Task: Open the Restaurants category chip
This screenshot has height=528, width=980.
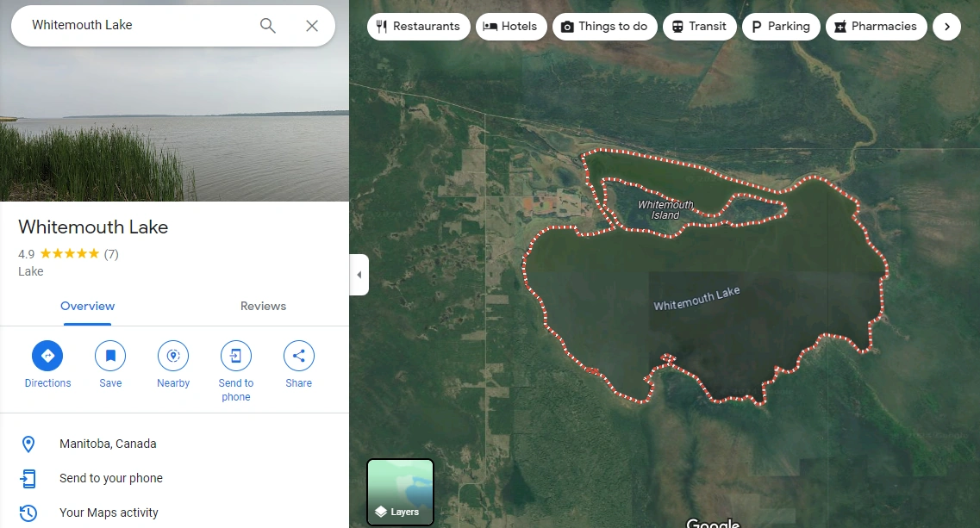Action: coord(419,26)
